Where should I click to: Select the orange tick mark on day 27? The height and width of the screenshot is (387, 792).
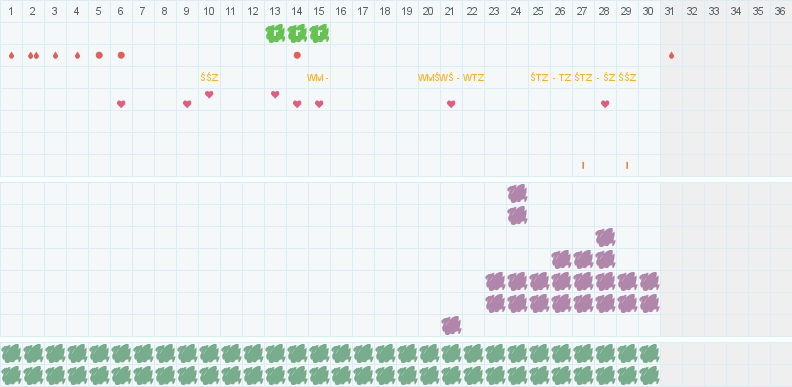pyautogui.click(x=583, y=165)
